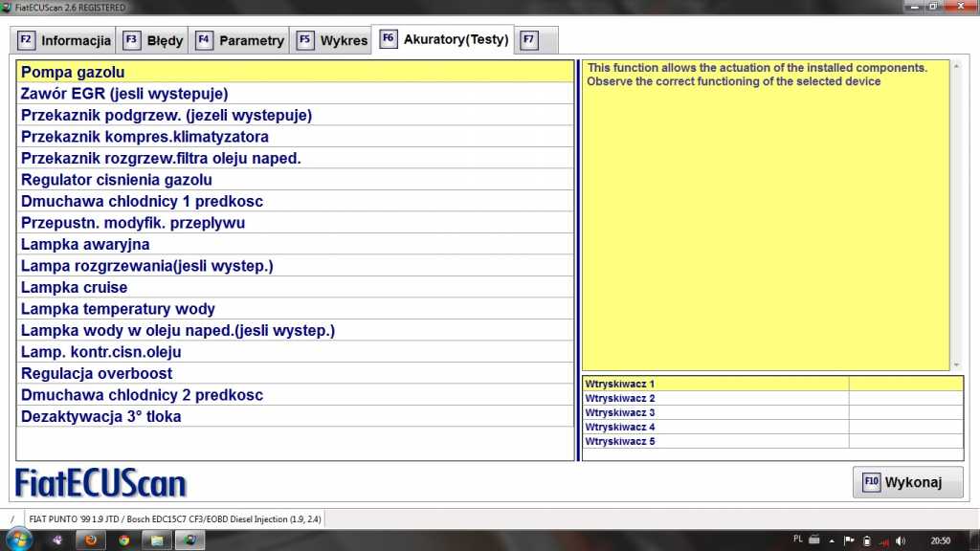
Task: Click the battery icon in system tray
Action: [866, 540]
